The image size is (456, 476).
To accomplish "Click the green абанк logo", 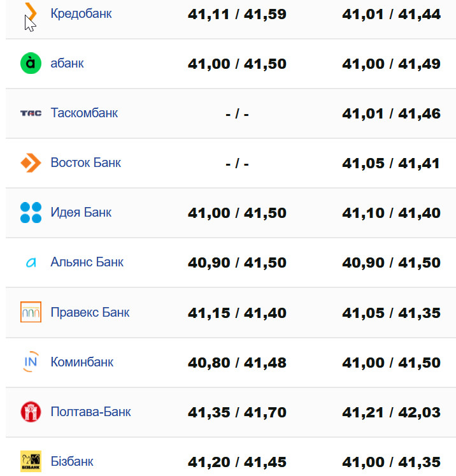I will click(31, 64).
